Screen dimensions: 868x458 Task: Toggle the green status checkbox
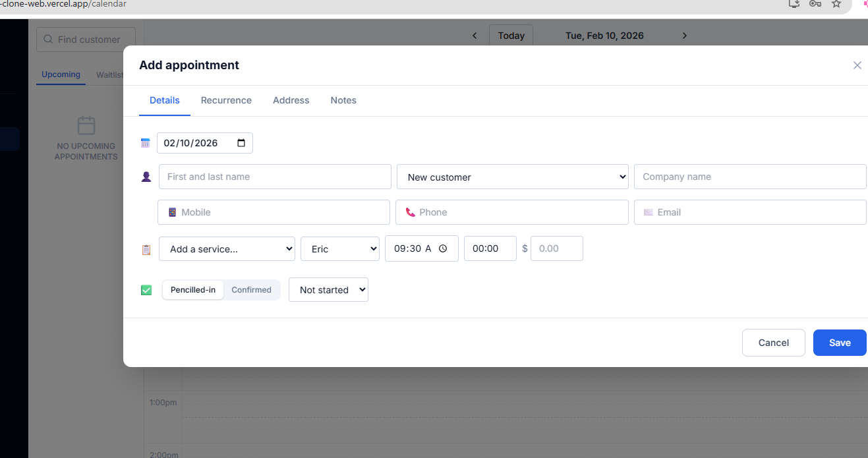coord(146,290)
